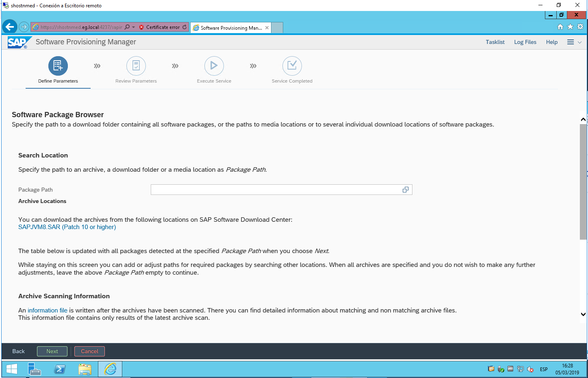Viewport: 588px width, 378px height.
Task: Open the hamburger menu icon in header
Action: coord(571,42)
